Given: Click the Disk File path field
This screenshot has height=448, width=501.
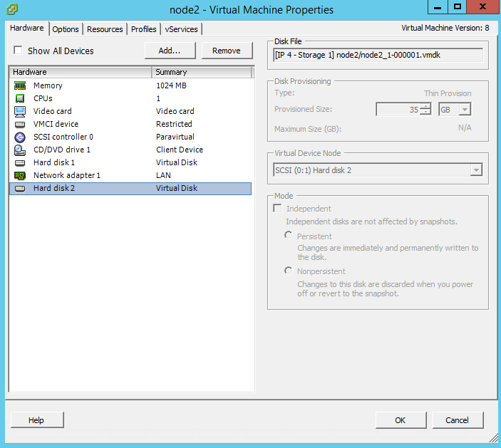Looking at the screenshot, I should point(378,55).
